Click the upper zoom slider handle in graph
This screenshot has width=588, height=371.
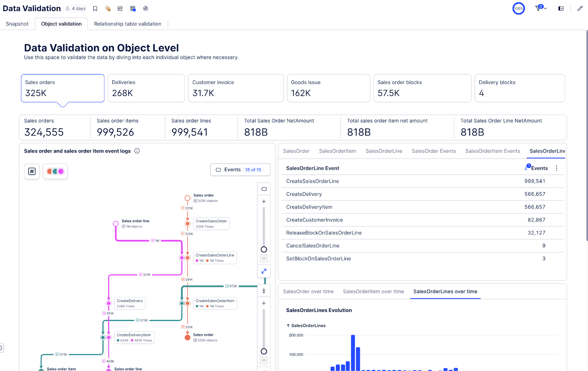click(264, 249)
